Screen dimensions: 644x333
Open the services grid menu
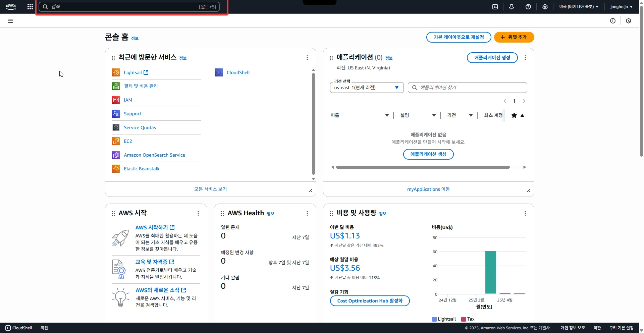[30, 7]
